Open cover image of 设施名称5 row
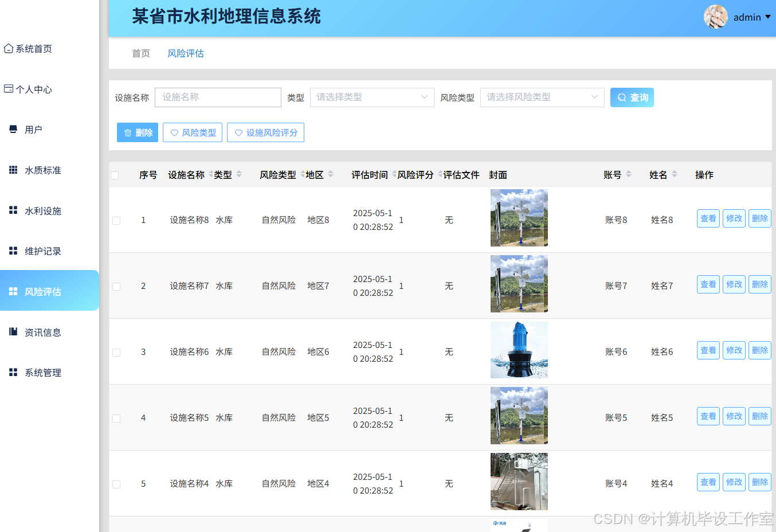Screen dimensions: 776x532 point(519,416)
